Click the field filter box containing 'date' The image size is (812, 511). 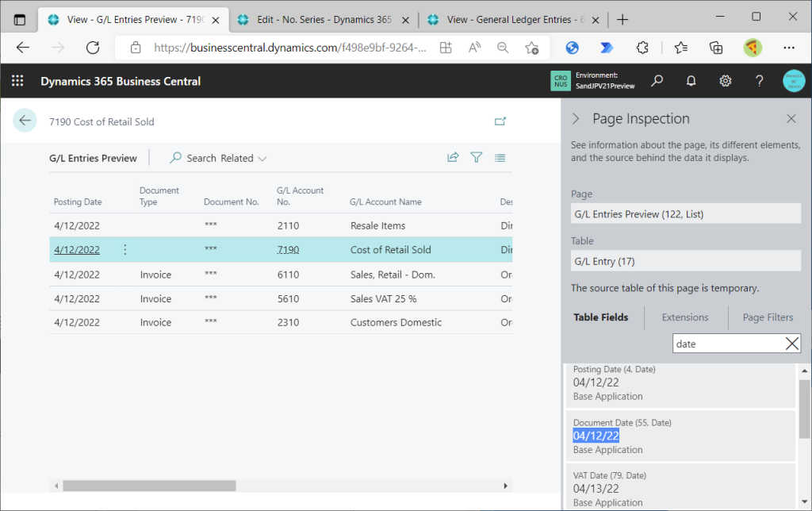click(x=726, y=344)
